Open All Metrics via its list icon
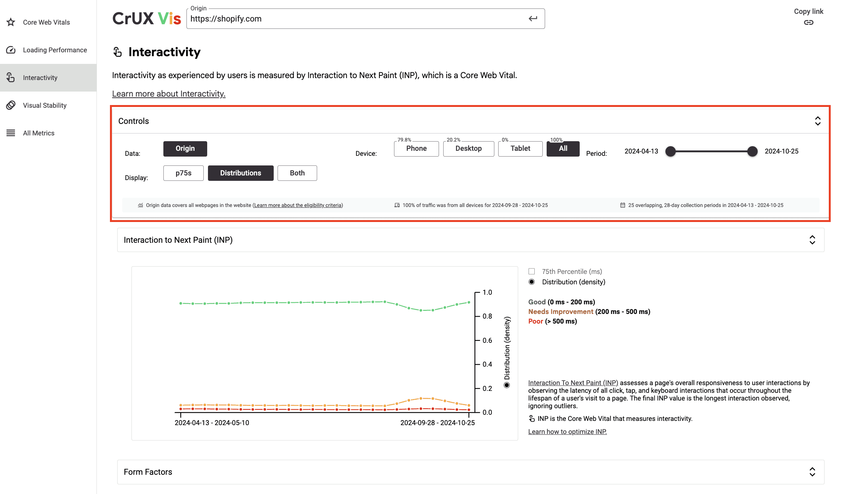The image size is (868, 494). (x=11, y=133)
